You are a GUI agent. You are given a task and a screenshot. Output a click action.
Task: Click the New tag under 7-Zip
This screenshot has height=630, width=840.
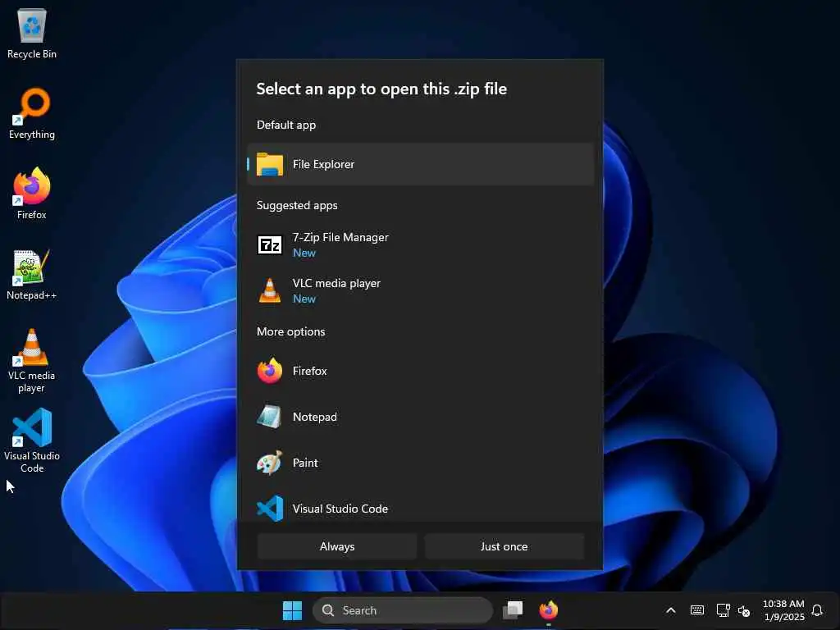coord(304,253)
